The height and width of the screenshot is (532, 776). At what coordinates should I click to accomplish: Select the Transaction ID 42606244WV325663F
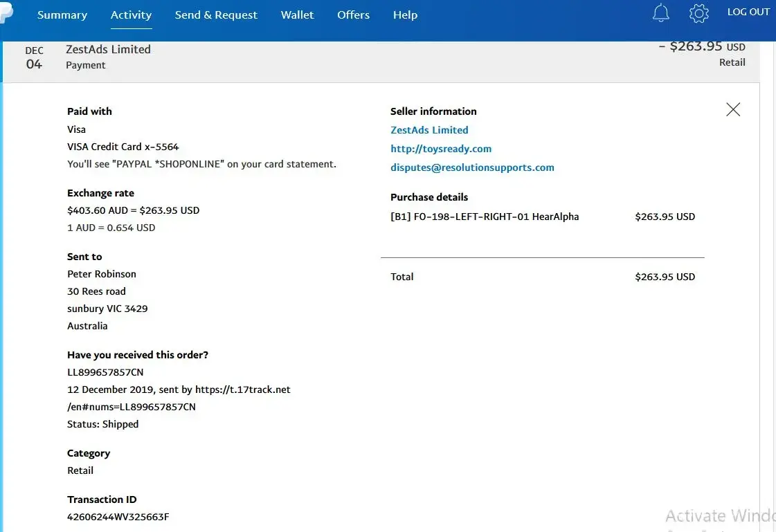(118, 517)
